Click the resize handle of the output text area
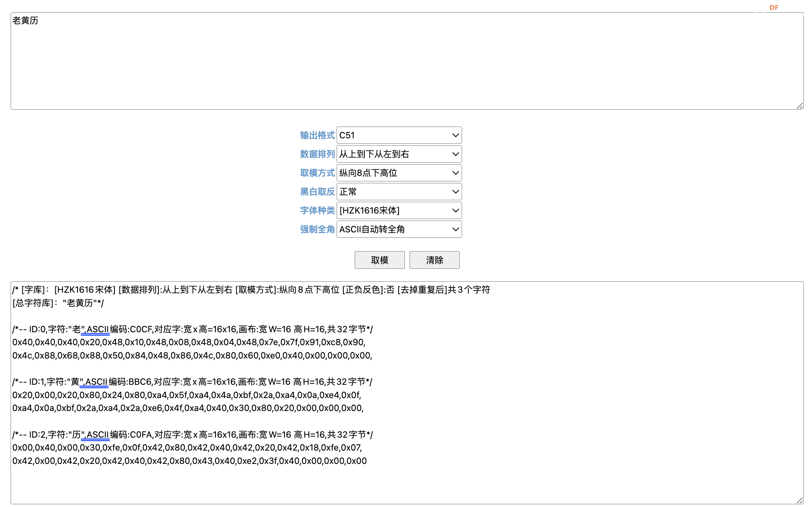Viewport: 812px width, 507px height. click(x=799, y=500)
